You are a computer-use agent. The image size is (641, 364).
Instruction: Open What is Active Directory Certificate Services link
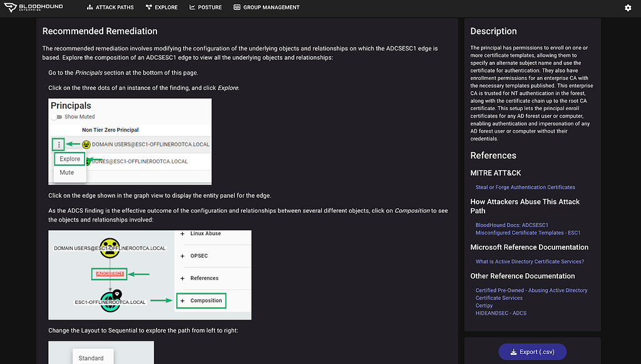pos(530,261)
